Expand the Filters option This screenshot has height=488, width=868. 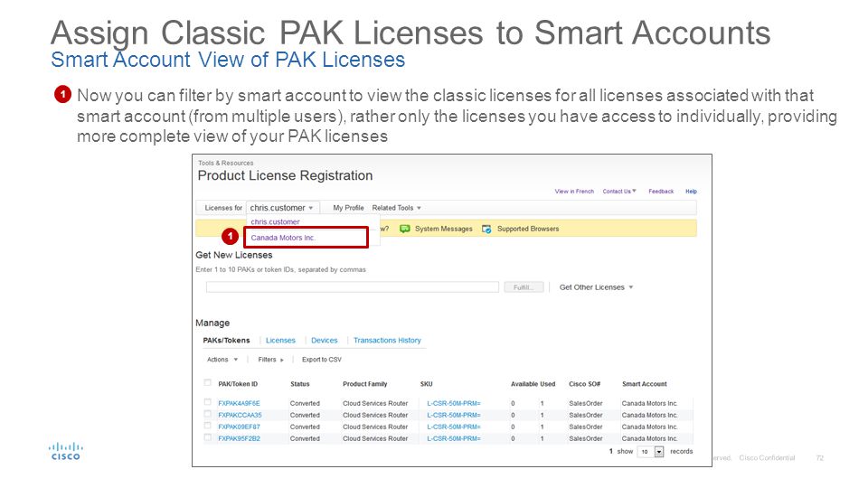pos(270,359)
